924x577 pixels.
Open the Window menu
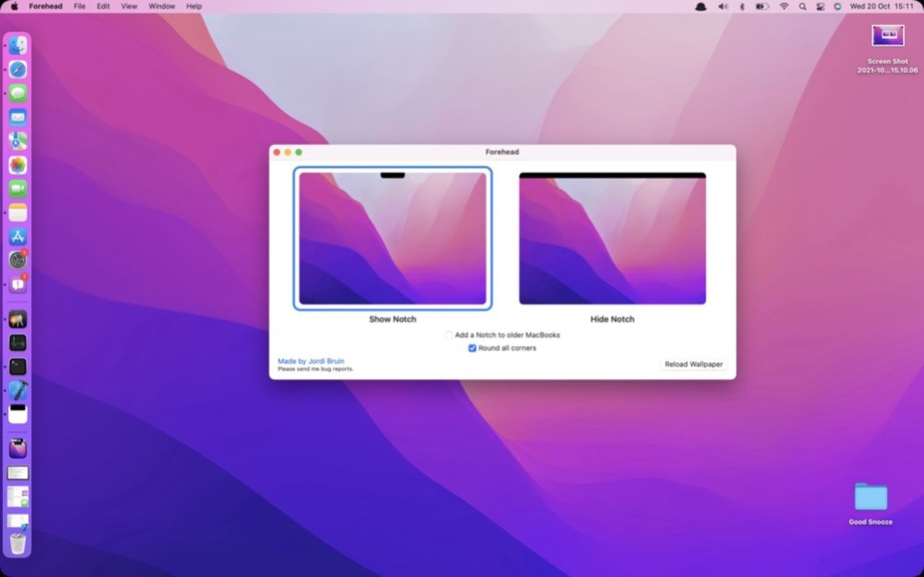click(161, 6)
